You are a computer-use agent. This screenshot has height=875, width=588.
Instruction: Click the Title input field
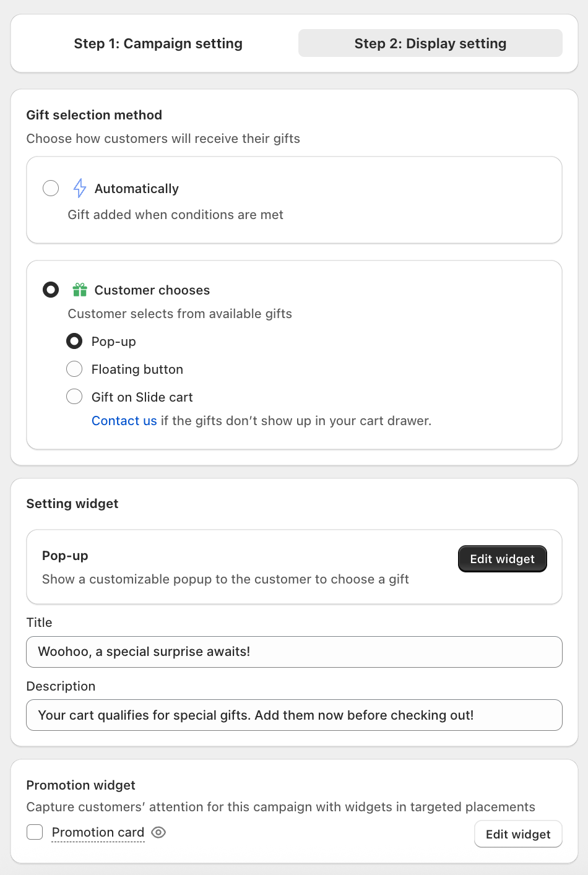[x=294, y=652]
